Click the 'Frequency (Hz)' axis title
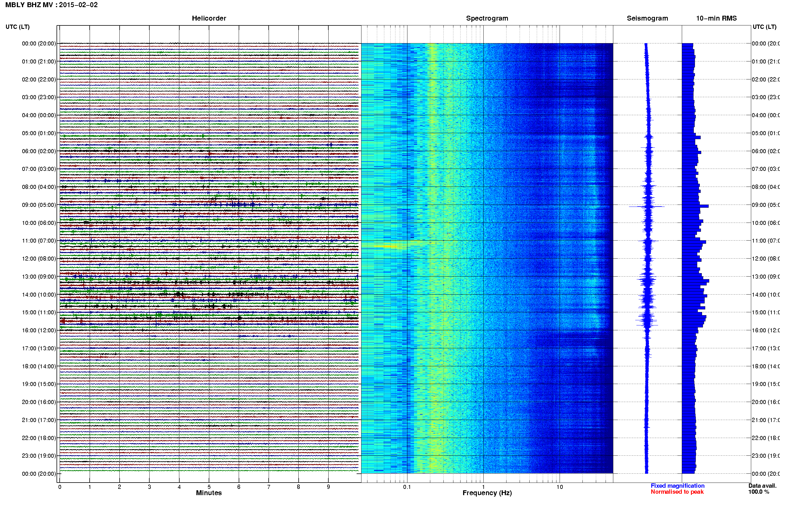812x508 pixels. (x=487, y=493)
